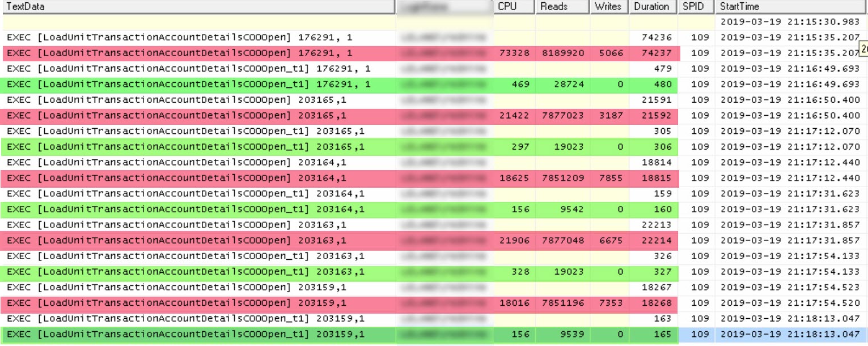Select the Duration value 18268
The image size is (868, 346).
coord(657,302)
